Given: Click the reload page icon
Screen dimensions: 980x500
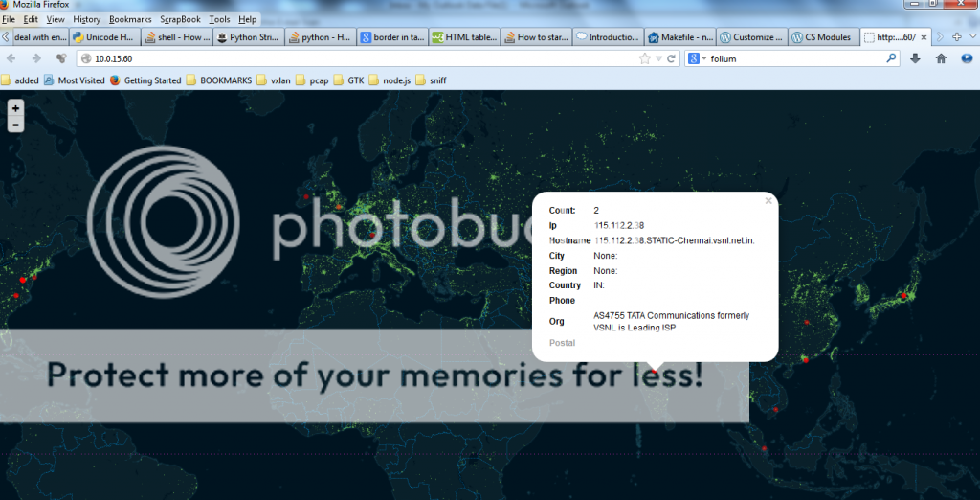Looking at the screenshot, I should (672, 58).
